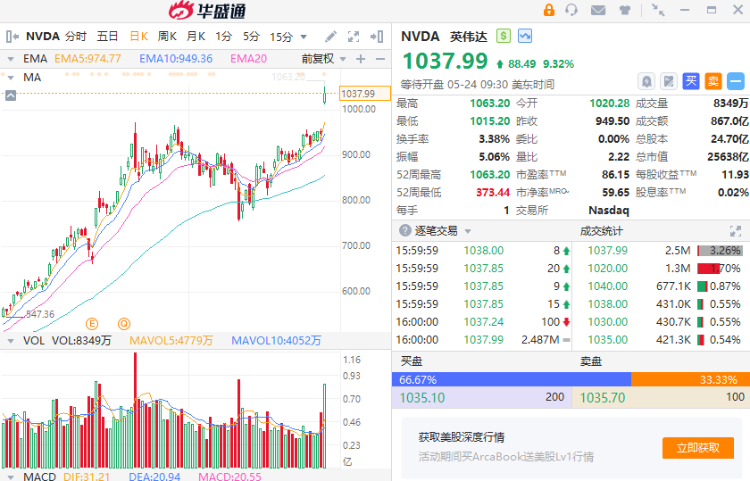750x481 pixels.
Task: Open the 15分 interval dropdown arrow
Action: (303, 37)
